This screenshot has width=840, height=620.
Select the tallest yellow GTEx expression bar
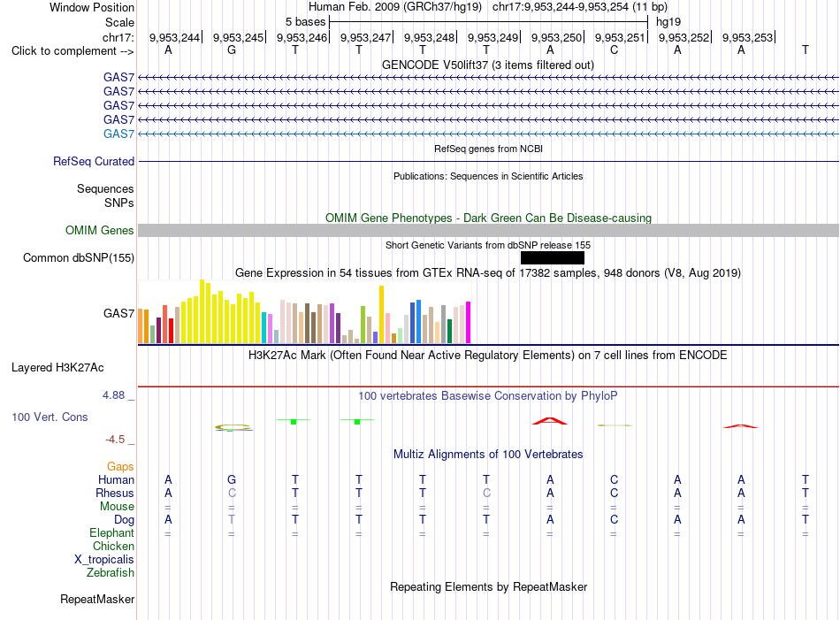[x=202, y=311]
